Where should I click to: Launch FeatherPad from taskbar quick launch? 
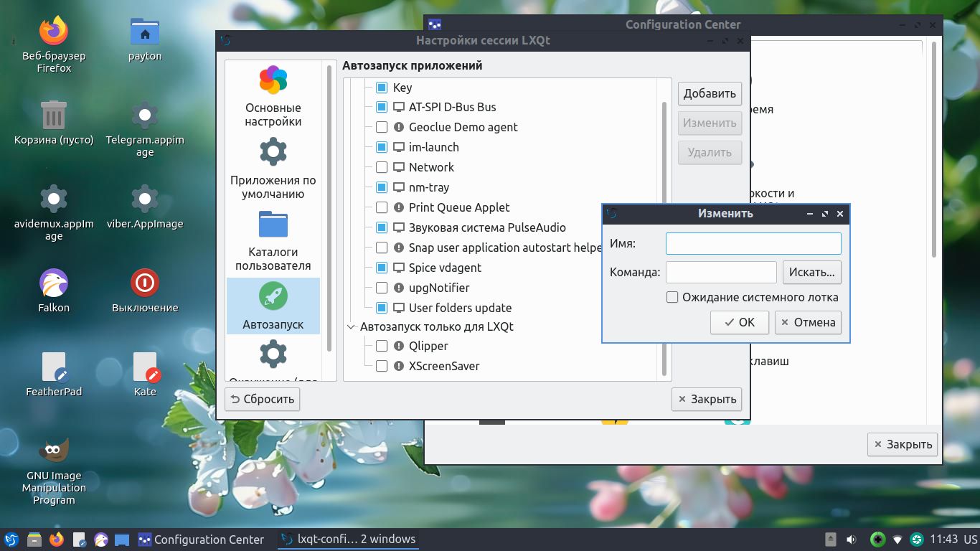point(79,540)
